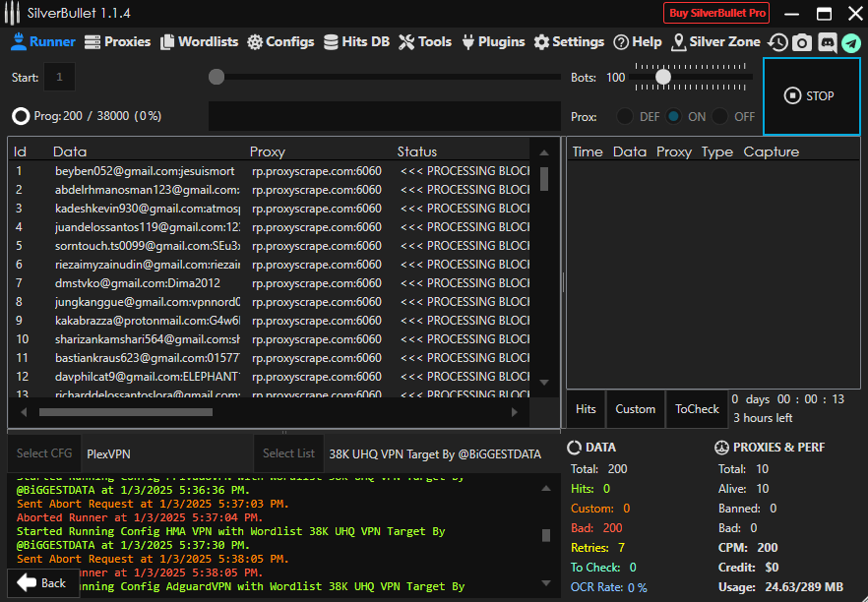Click the history clock icon
This screenshot has width=868, height=602.
click(x=777, y=42)
